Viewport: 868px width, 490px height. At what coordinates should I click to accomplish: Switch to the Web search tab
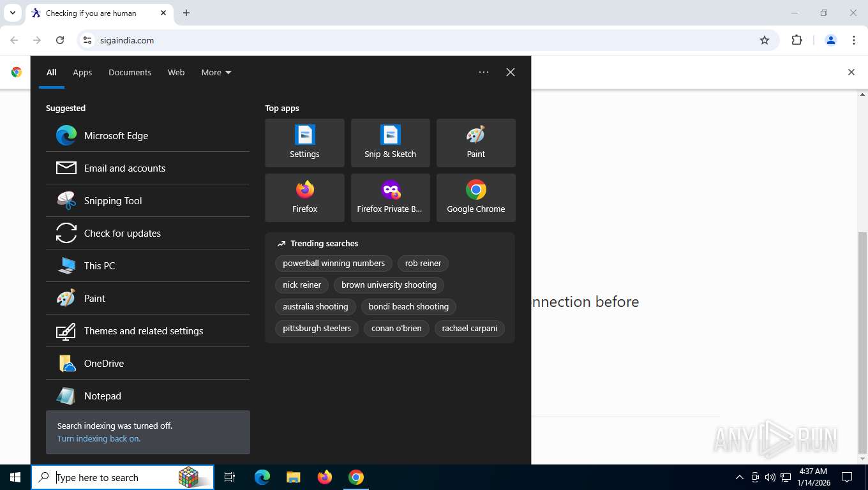(176, 72)
